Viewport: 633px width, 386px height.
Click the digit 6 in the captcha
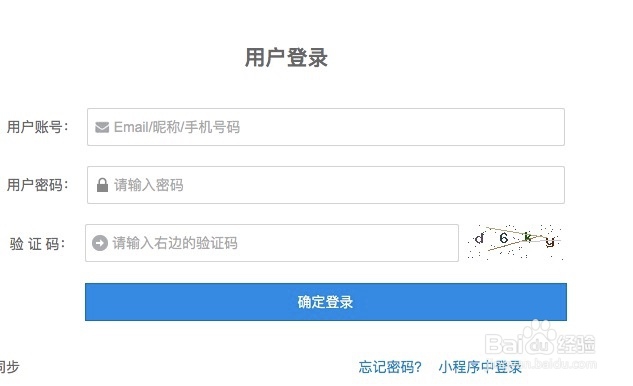pos(503,238)
